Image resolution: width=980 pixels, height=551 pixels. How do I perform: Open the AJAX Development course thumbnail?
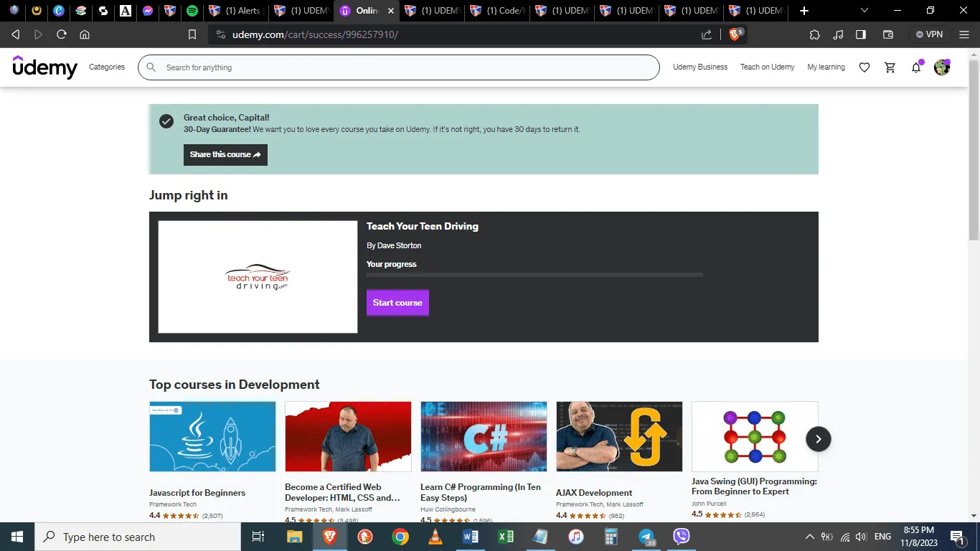point(619,436)
